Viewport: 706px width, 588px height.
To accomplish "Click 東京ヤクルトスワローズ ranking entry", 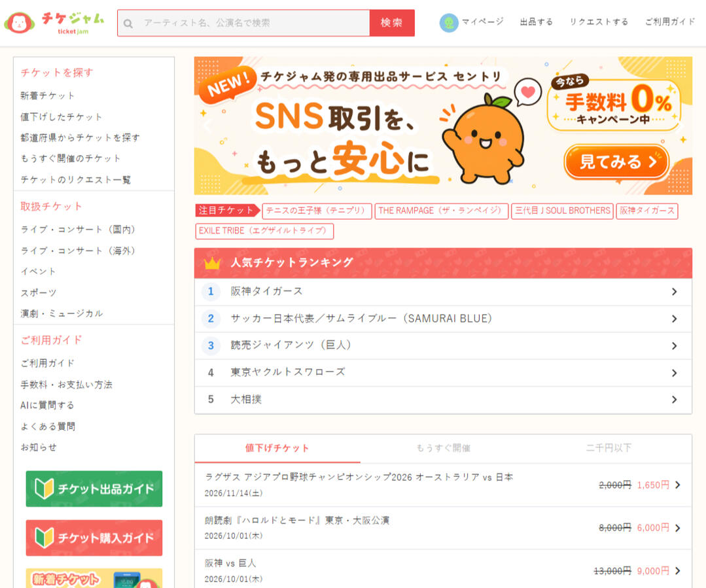I will click(x=288, y=372).
